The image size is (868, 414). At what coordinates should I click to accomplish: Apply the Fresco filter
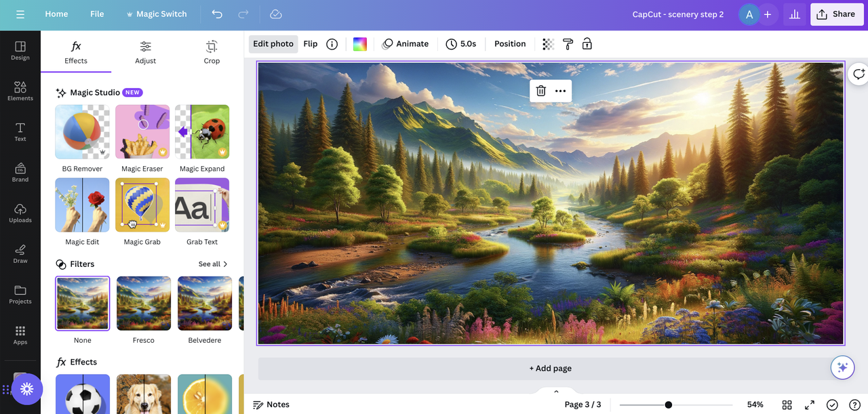point(144,304)
